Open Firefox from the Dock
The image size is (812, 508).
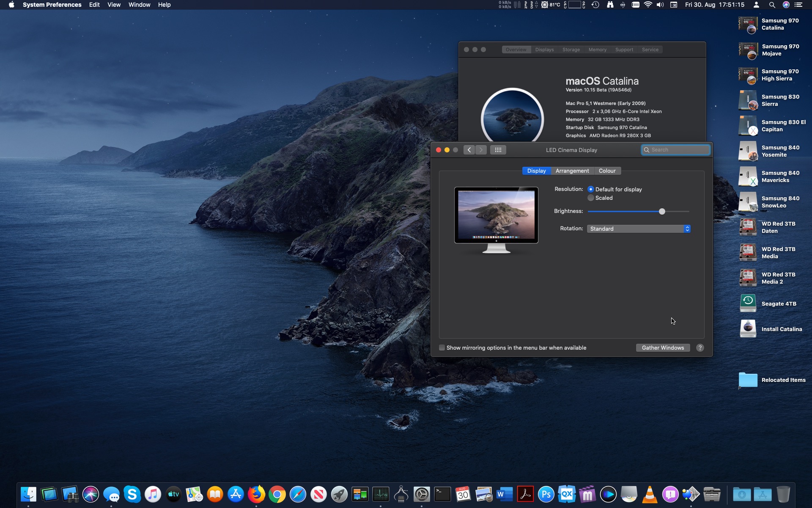[256, 494]
